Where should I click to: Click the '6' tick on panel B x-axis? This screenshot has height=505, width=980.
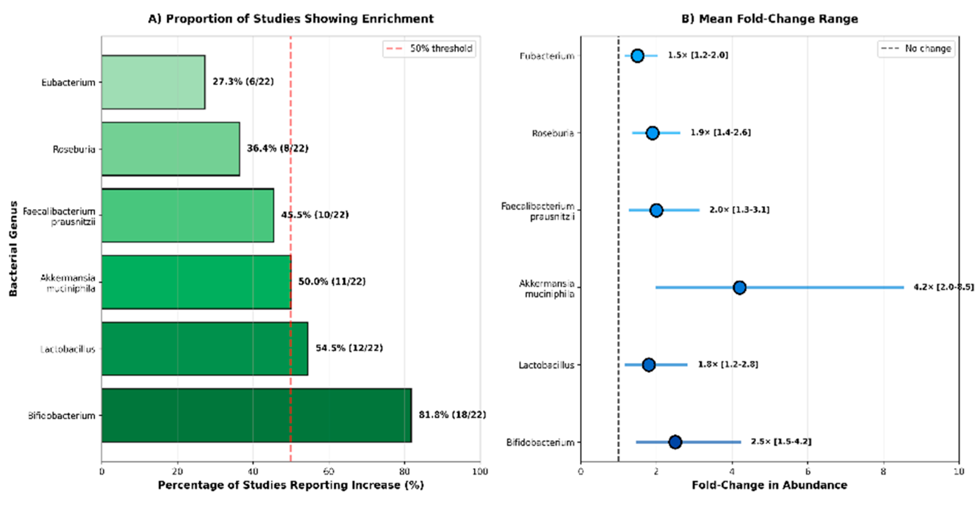tap(807, 472)
